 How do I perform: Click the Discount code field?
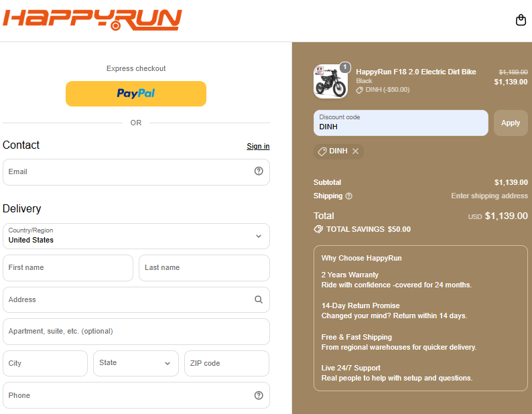click(x=401, y=123)
